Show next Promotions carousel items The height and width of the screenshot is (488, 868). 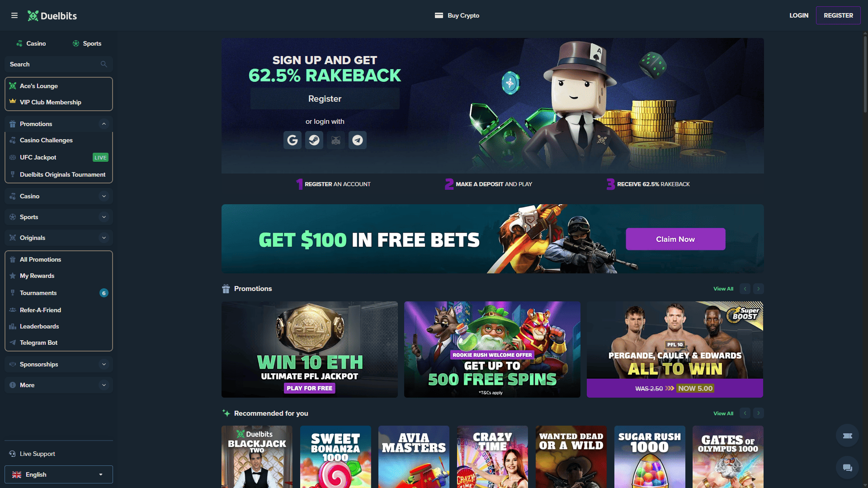759,289
